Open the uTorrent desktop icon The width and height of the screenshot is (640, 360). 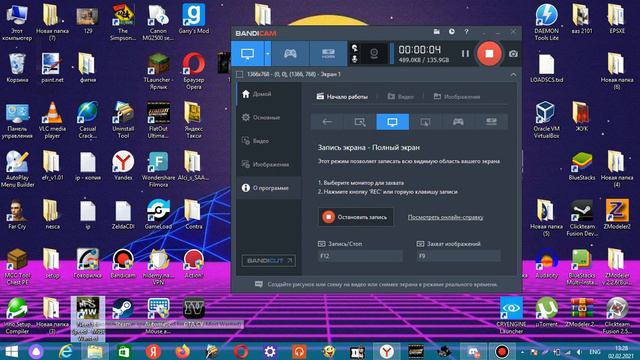click(546, 312)
